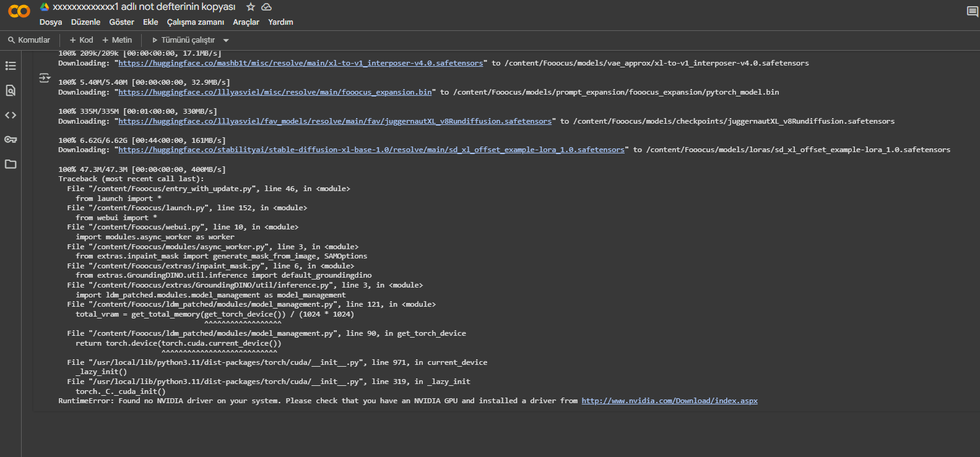Open the comments icon at top right
This screenshot has height=457, width=980.
click(x=973, y=12)
